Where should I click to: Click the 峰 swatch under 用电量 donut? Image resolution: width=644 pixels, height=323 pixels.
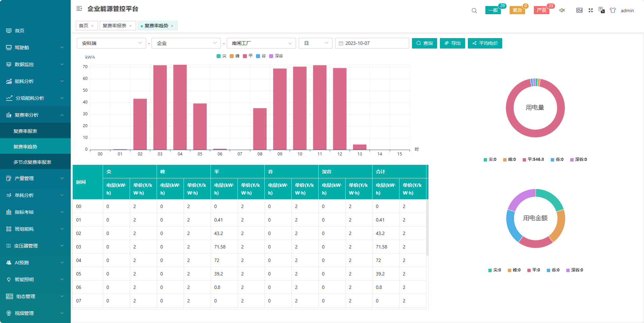click(505, 160)
